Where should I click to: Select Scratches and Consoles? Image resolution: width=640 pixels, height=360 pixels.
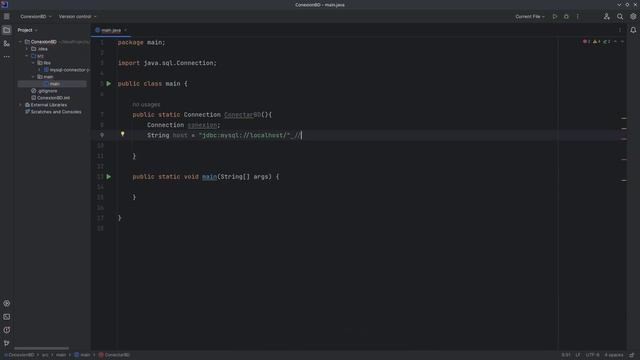tap(53, 112)
